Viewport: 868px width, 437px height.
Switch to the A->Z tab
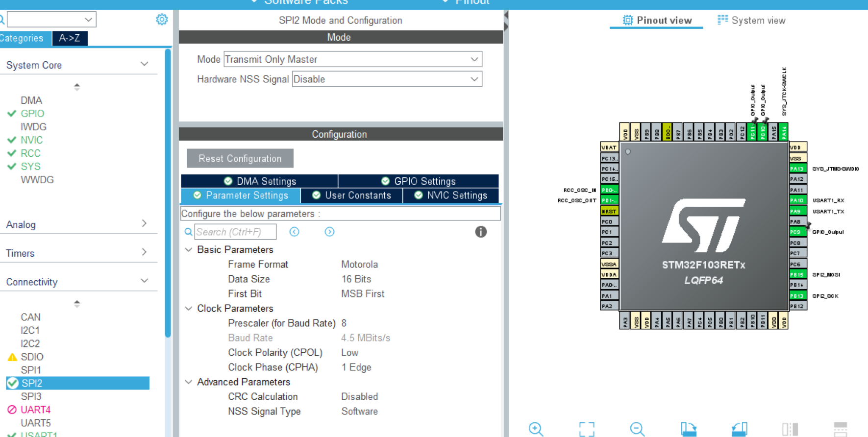click(70, 38)
